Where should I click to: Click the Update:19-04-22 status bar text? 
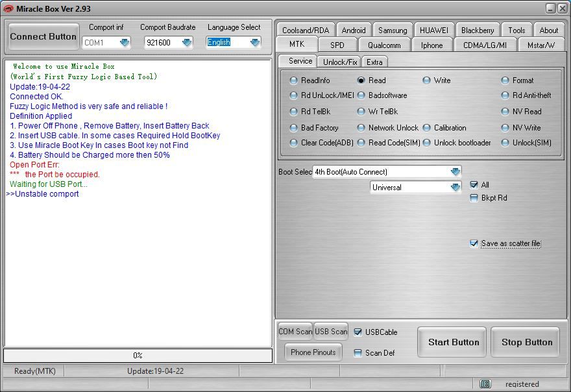click(x=155, y=371)
